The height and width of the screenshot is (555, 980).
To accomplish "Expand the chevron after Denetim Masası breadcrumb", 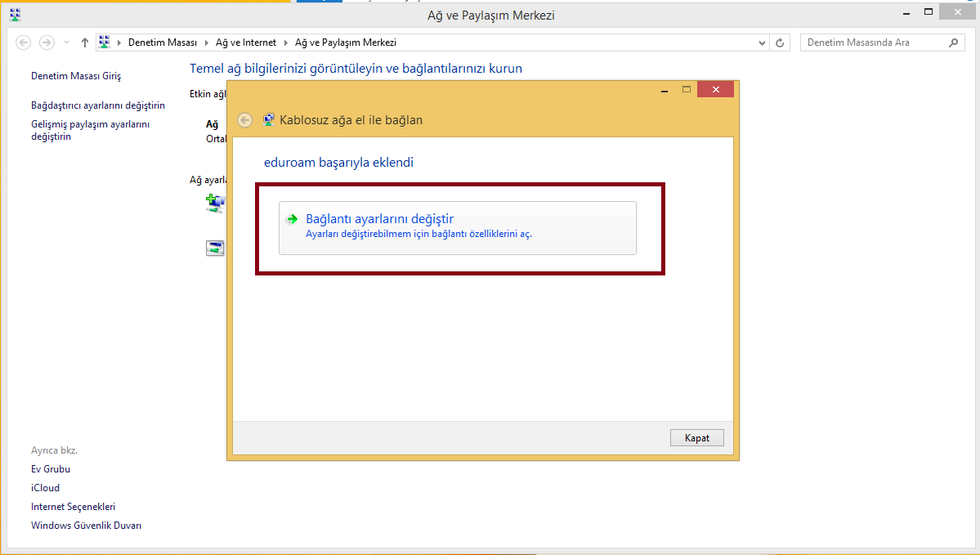I will (206, 43).
